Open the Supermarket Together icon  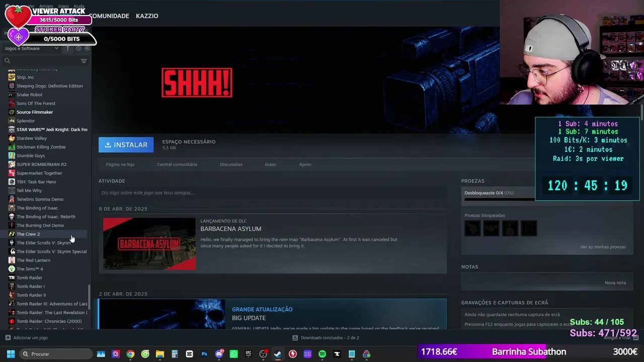pyautogui.click(x=12, y=173)
